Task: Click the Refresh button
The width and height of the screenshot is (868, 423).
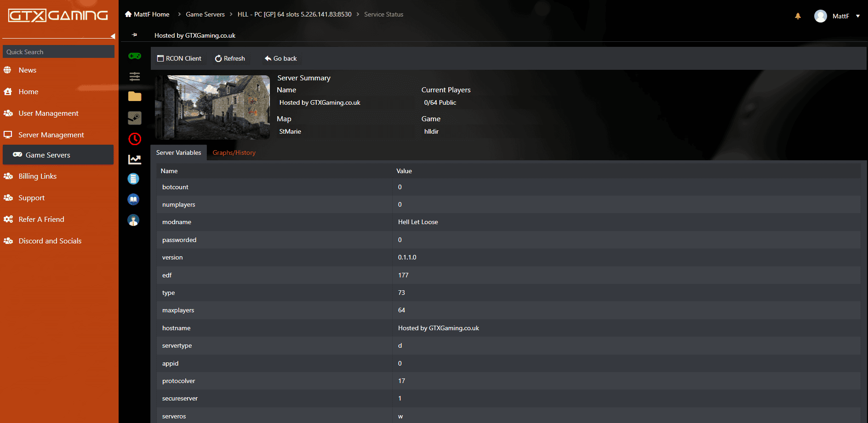Action: click(x=230, y=58)
